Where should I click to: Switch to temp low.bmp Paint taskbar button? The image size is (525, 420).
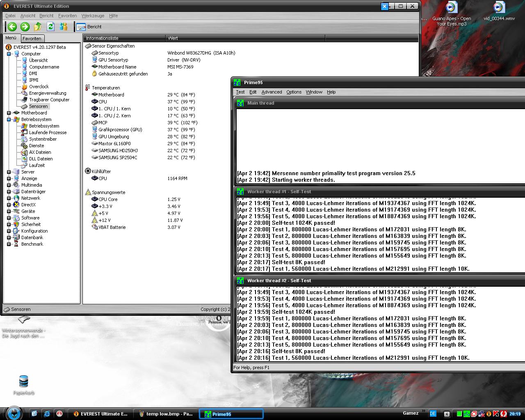166,414
